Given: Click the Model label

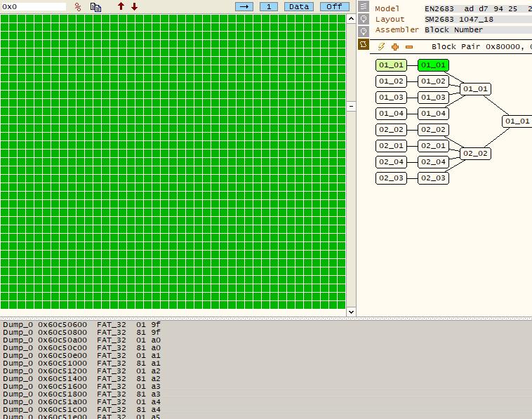Looking at the screenshot, I should point(387,9).
